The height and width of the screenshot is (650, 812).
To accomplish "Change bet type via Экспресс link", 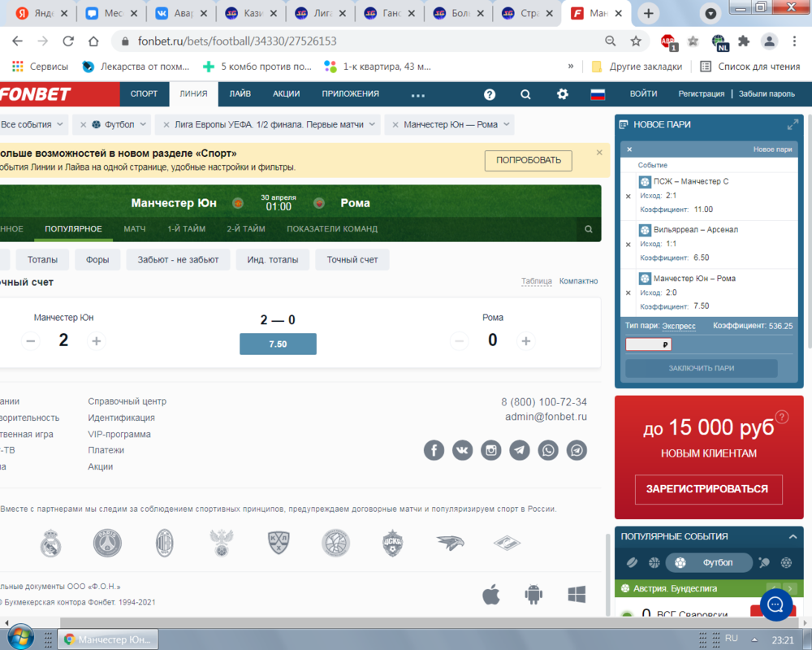I will [678, 326].
